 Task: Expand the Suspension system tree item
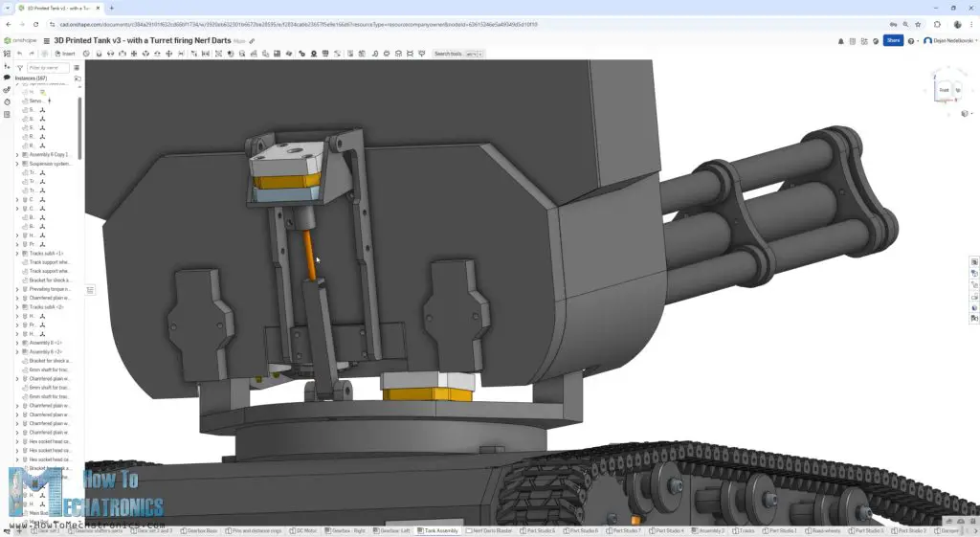point(17,164)
